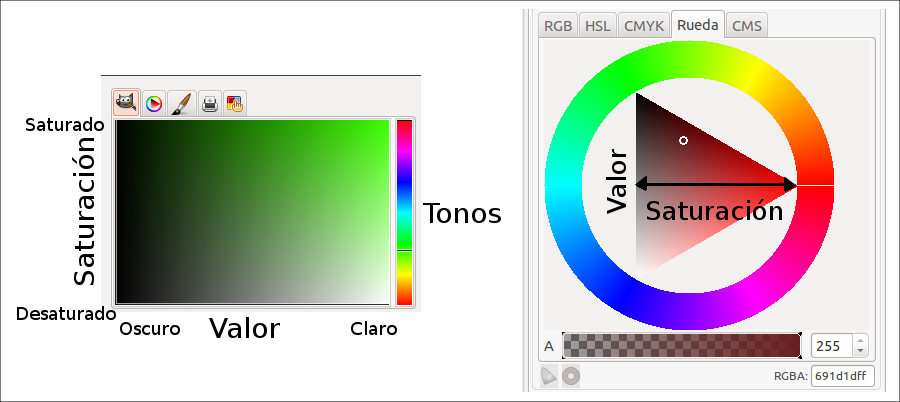Click the RGBA hex field 691d1dff
900x402 pixels.
(x=843, y=376)
